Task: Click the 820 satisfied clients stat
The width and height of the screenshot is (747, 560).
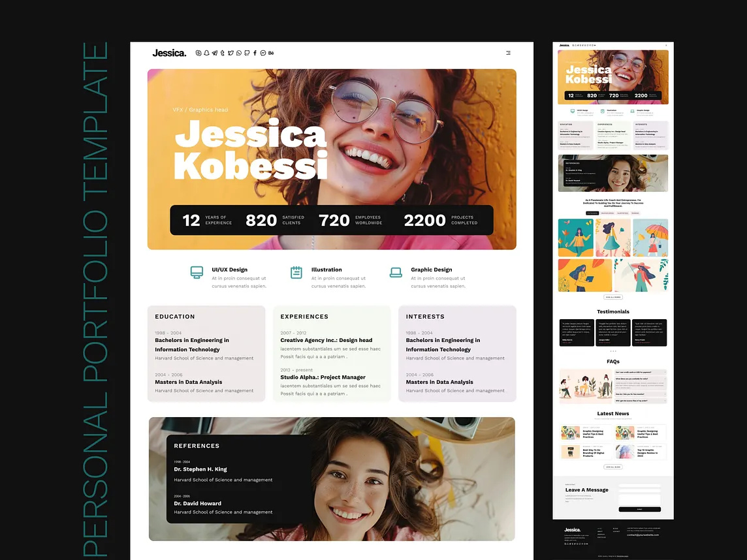Action: click(275, 220)
